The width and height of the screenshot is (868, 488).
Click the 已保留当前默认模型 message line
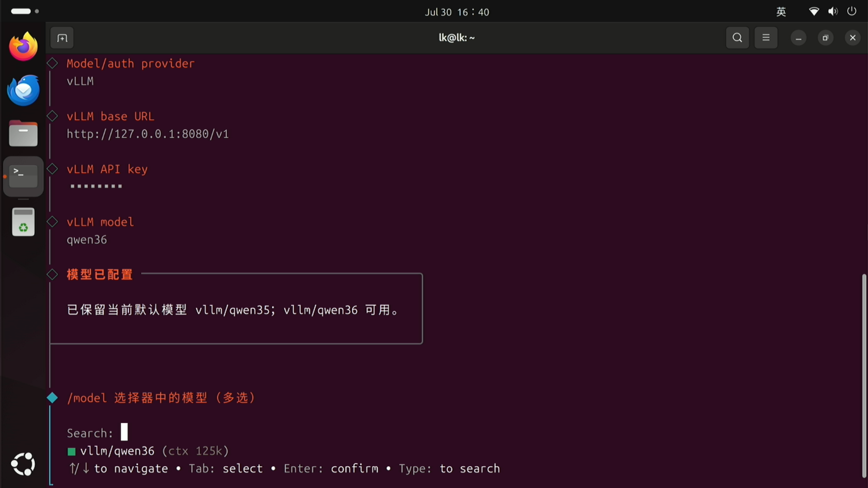(x=233, y=310)
